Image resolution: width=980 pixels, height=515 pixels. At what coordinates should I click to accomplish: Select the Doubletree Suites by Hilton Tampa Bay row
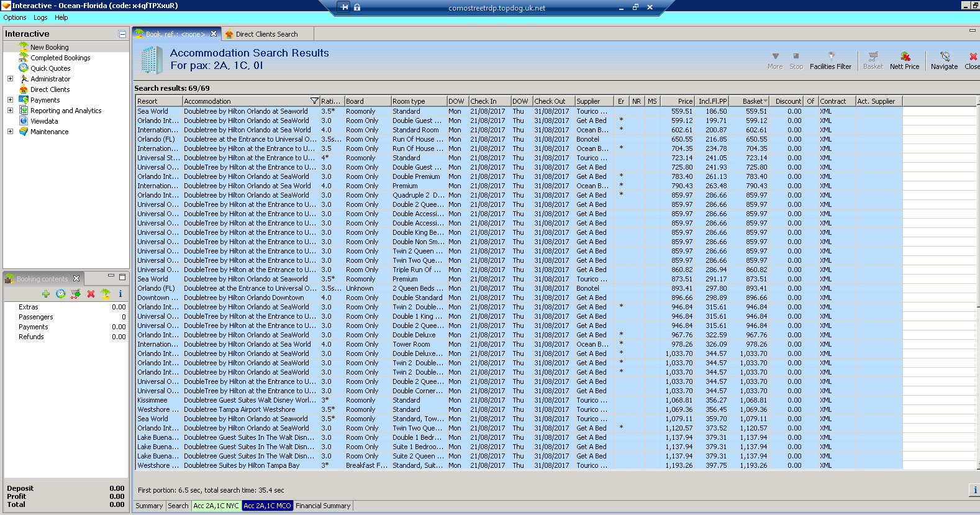pyautogui.click(x=519, y=465)
